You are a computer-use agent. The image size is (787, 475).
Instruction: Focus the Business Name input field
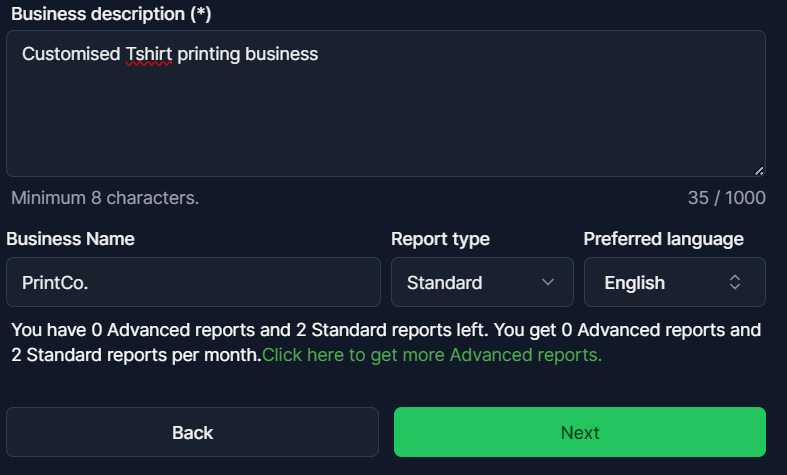(193, 282)
